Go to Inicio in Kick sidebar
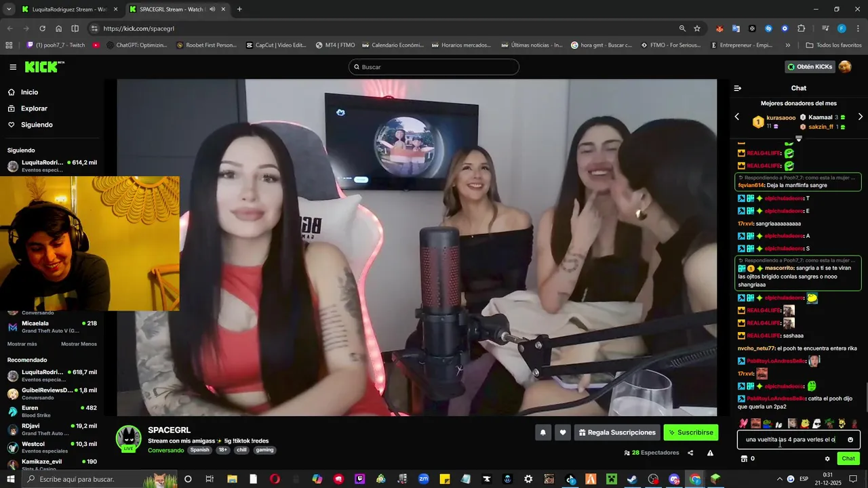This screenshot has width=868, height=488. click(x=29, y=92)
